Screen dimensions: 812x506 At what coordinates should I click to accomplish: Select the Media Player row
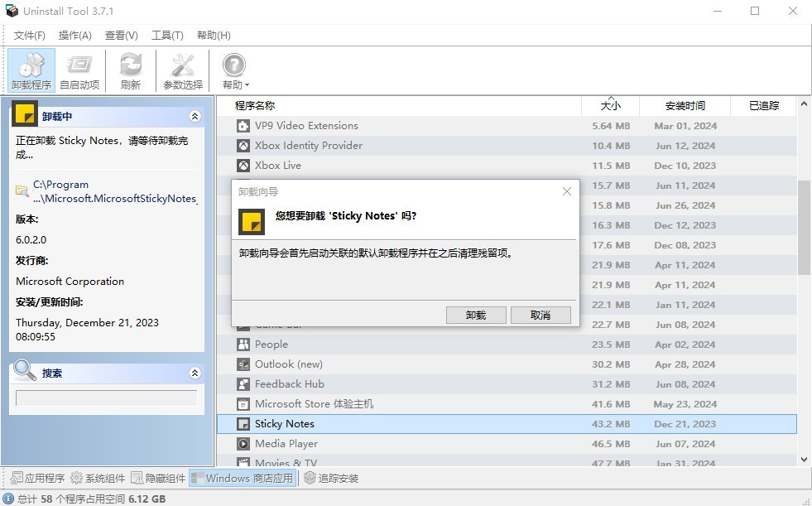pos(507,444)
